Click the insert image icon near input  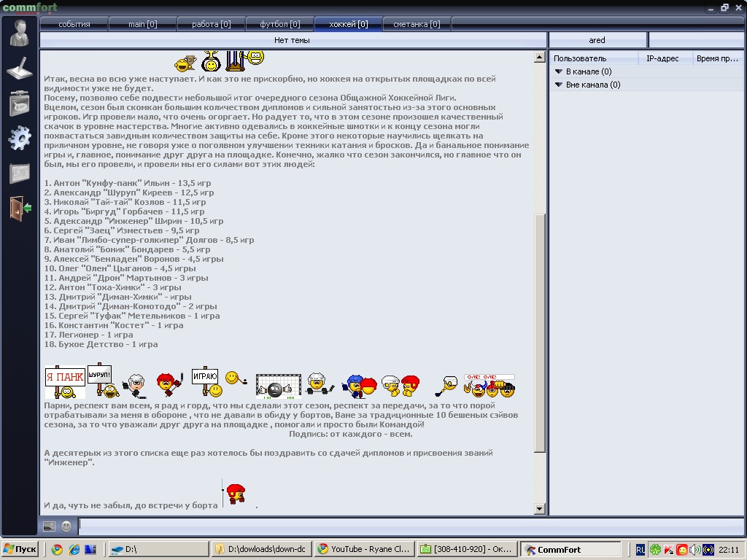49,526
